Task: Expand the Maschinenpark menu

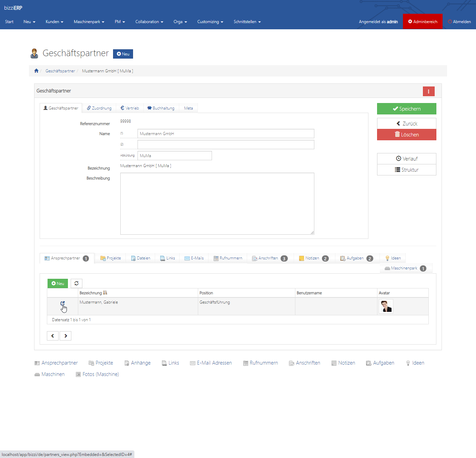Action: tap(89, 22)
